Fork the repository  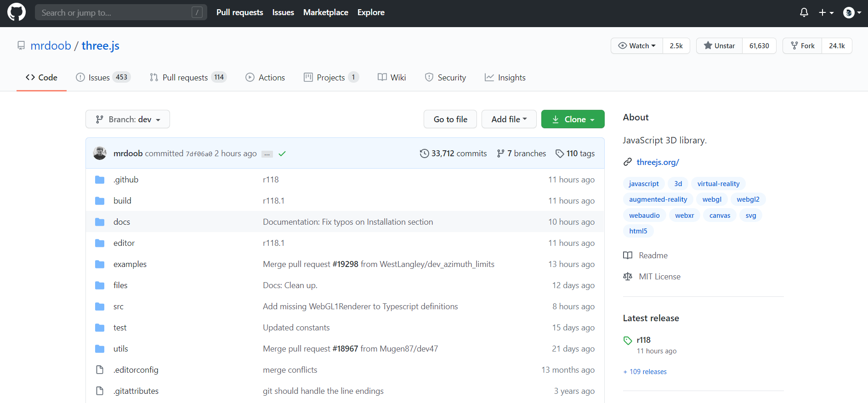(x=802, y=45)
